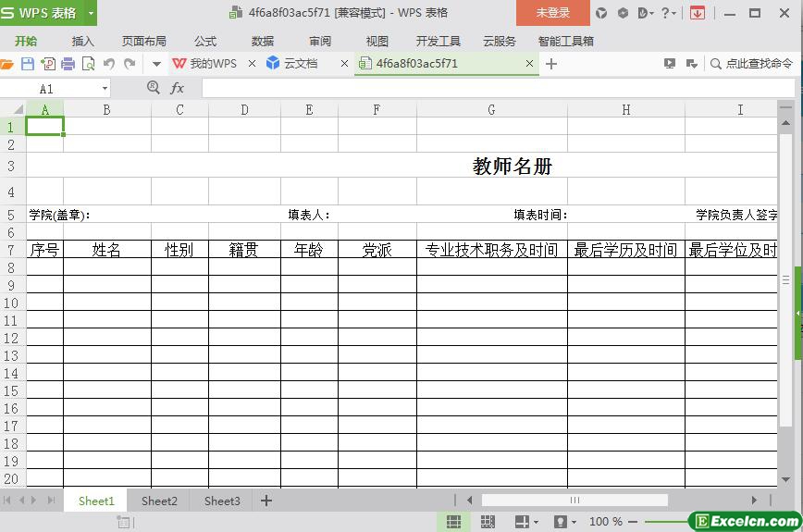Switch to normal view in status bar
Viewport: 803px width, 532px height.
click(453, 522)
